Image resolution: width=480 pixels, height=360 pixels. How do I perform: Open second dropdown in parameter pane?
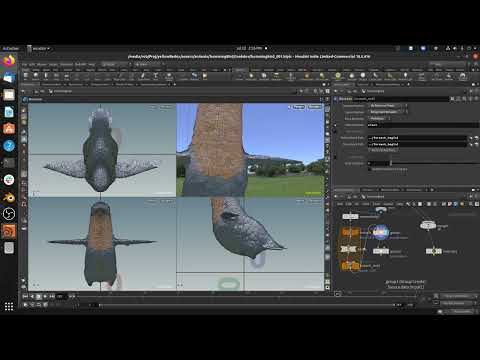[x=388, y=112]
